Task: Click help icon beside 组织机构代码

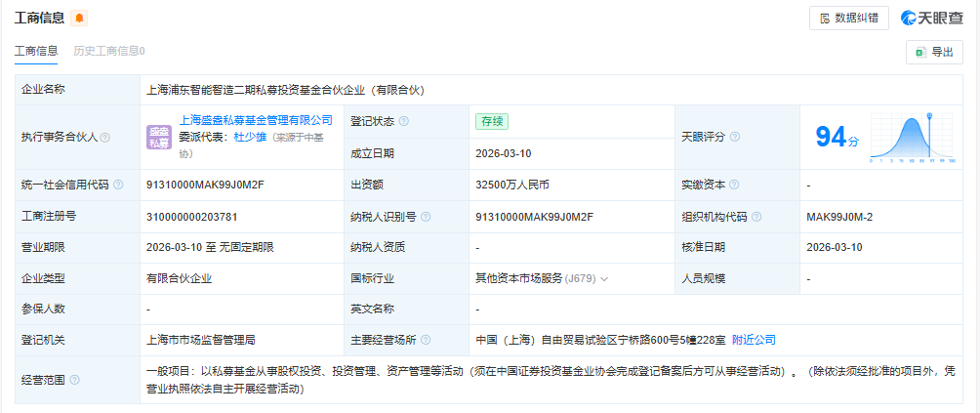Action: tap(757, 217)
